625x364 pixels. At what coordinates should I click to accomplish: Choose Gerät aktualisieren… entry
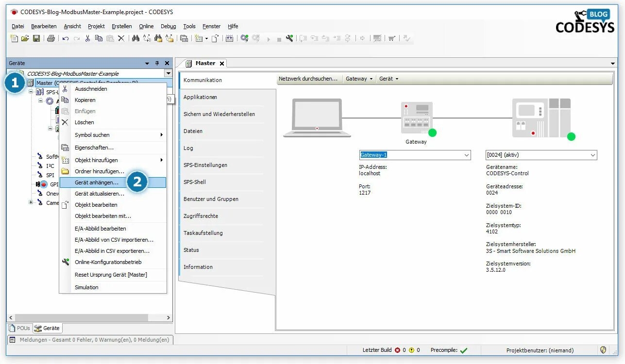113,194
